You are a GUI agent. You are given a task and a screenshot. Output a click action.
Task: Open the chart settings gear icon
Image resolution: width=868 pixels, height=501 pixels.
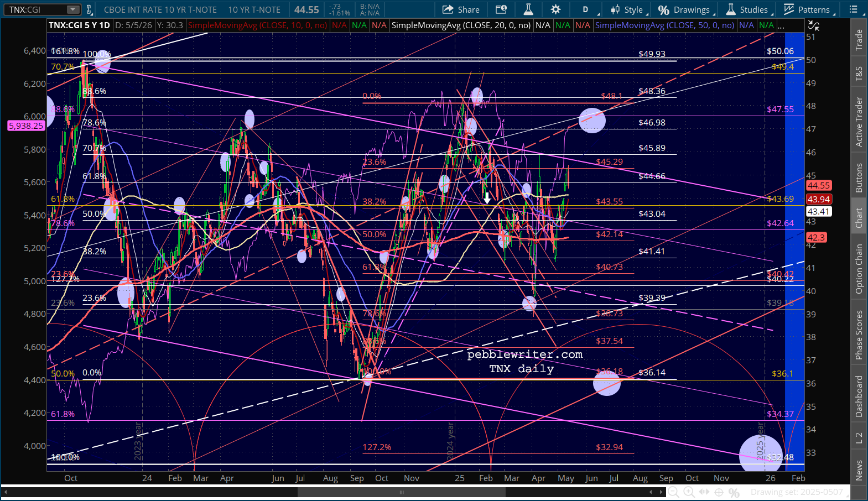(555, 9)
